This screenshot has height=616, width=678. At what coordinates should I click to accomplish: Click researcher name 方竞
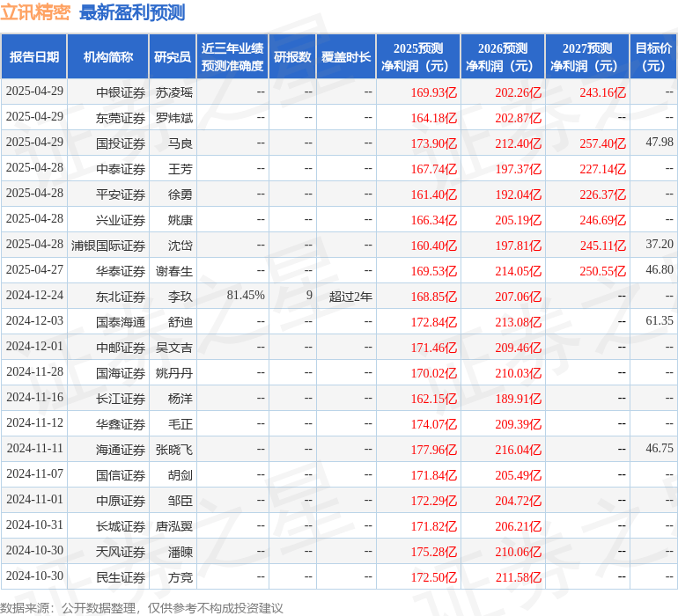pyautogui.click(x=181, y=577)
